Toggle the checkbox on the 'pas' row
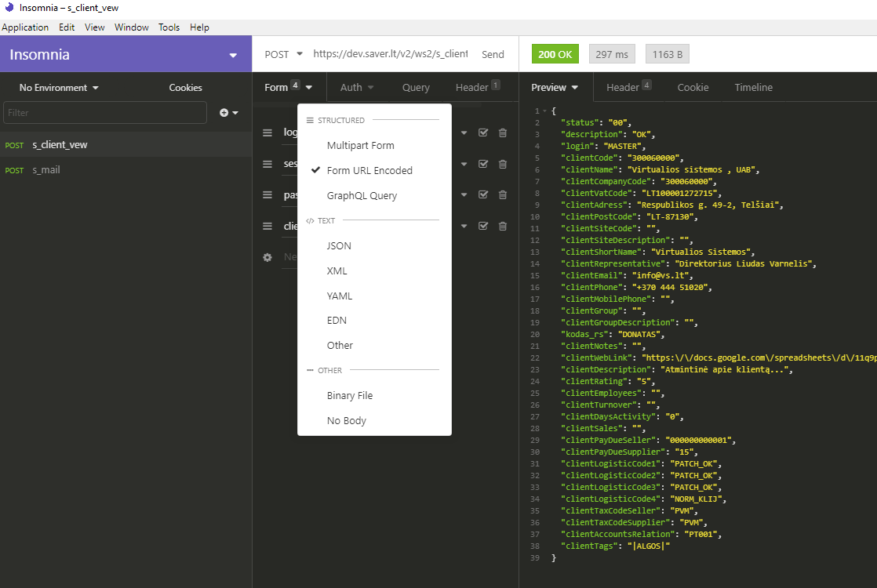877x588 pixels. 483,194
